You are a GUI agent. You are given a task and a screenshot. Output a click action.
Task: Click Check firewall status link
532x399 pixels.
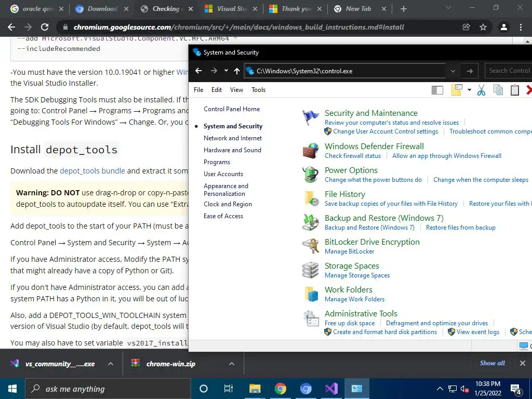pyautogui.click(x=353, y=156)
